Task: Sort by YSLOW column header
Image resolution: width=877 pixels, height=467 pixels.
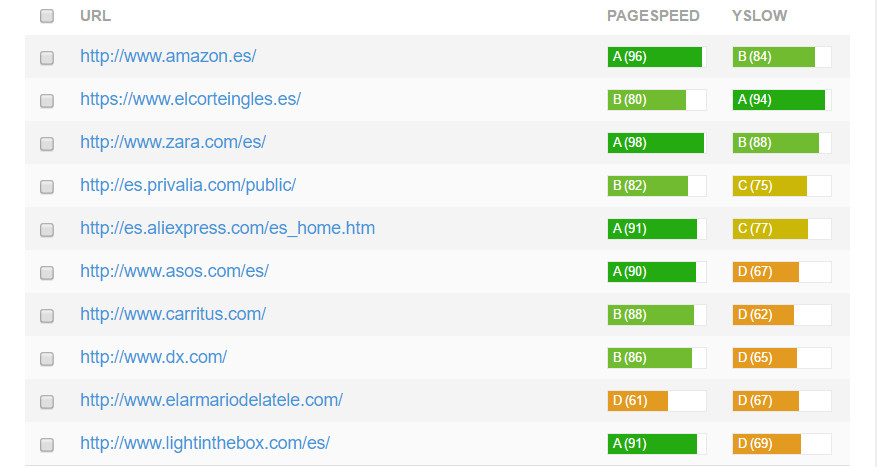Action: (x=760, y=16)
